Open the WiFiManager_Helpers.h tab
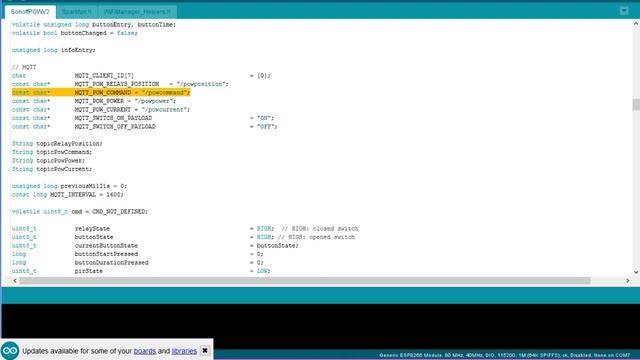Screen dimensions: 640x360 (137, 12)
